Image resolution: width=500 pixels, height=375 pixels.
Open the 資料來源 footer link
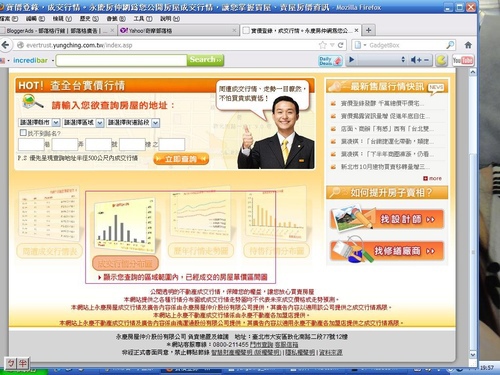click(x=331, y=352)
